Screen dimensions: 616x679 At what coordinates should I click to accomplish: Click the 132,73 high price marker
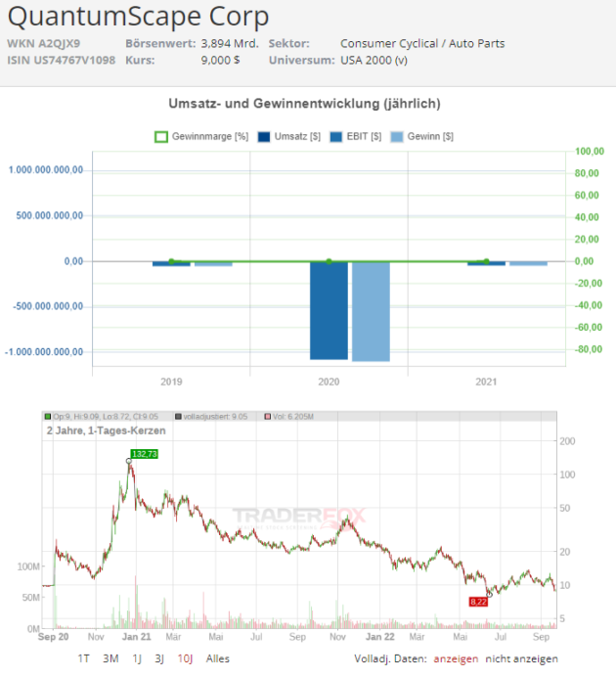[x=144, y=454]
